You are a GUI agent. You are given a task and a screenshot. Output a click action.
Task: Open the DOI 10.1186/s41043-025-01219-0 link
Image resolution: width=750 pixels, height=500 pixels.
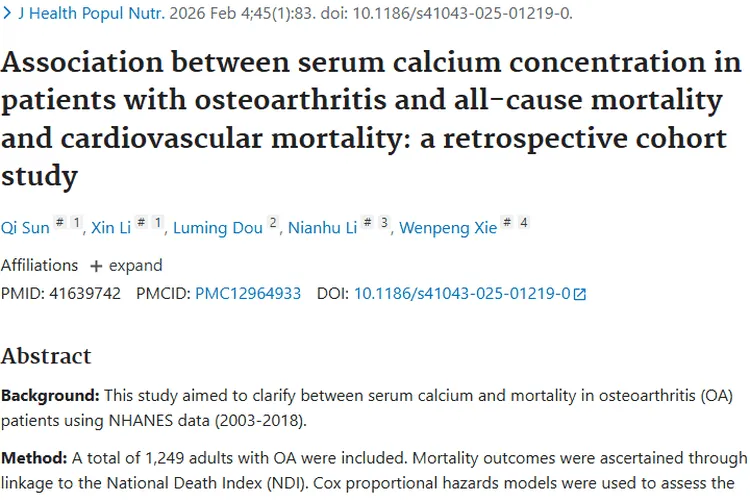tap(462, 294)
